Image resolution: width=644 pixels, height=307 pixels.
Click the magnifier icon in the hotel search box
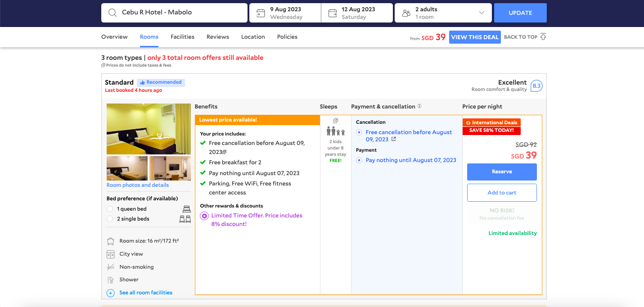click(112, 13)
